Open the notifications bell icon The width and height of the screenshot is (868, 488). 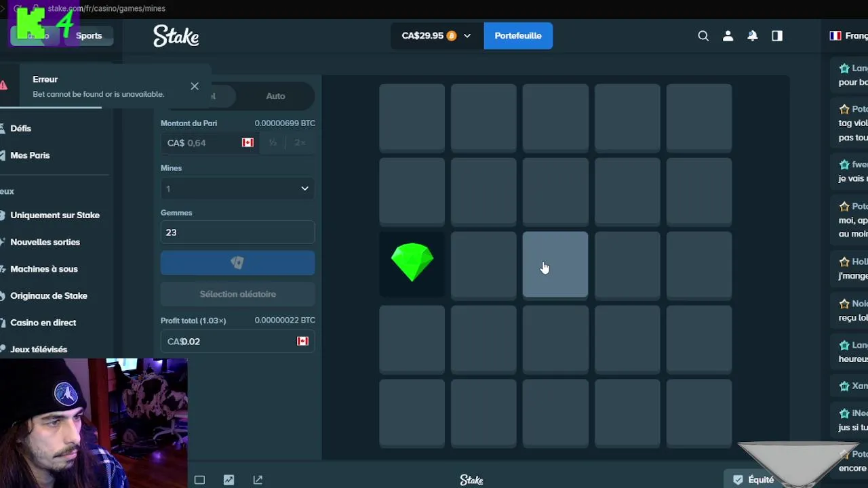(753, 36)
